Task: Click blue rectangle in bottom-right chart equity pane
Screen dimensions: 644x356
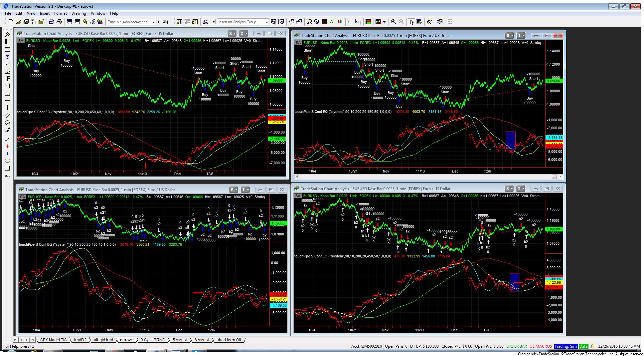Action: click(515, 282)
